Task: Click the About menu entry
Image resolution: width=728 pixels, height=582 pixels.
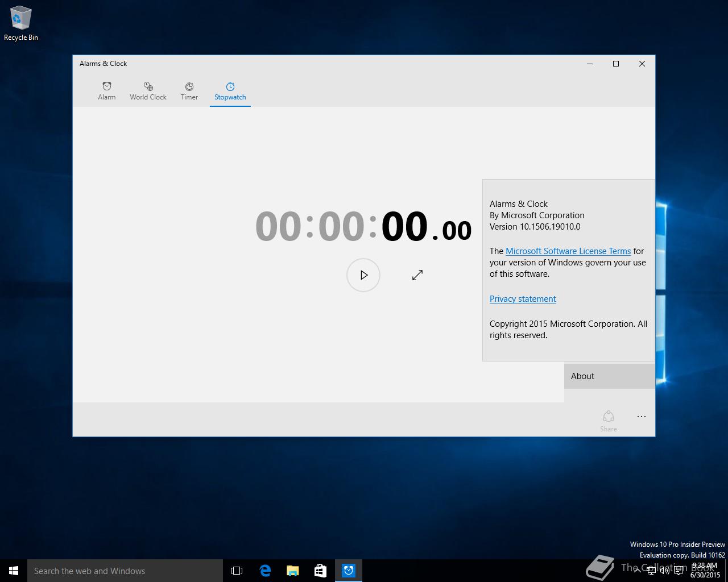Action: [x=610, y=376]
